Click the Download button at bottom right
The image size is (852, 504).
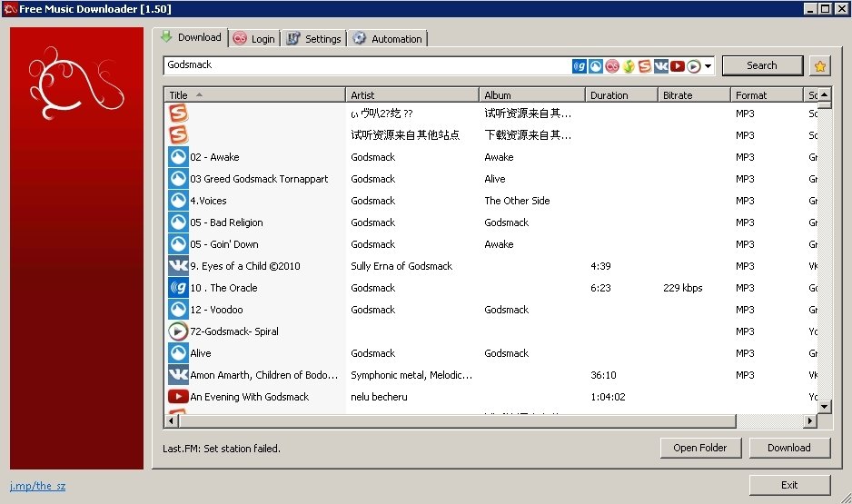(x=789, y=448)
